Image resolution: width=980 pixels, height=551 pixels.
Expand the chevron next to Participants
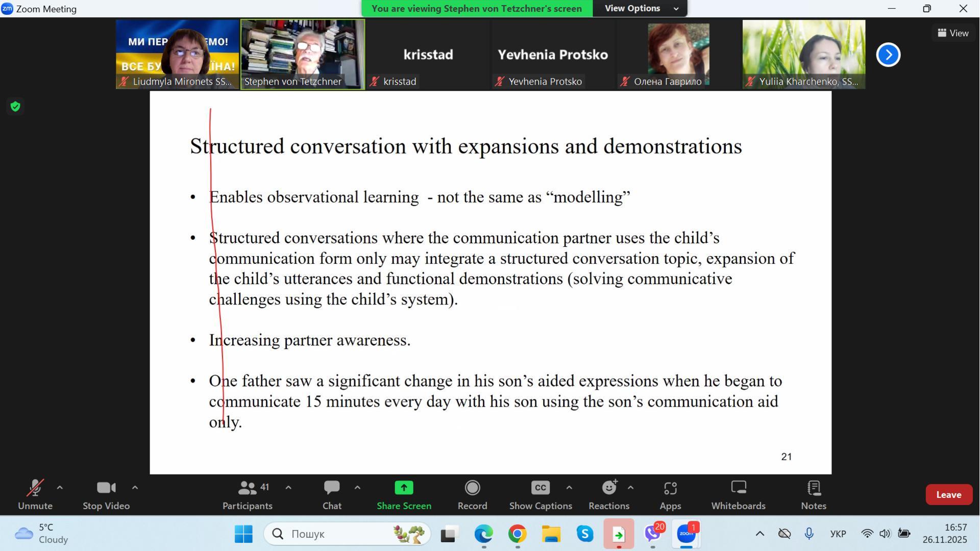[x=288, y=488]
